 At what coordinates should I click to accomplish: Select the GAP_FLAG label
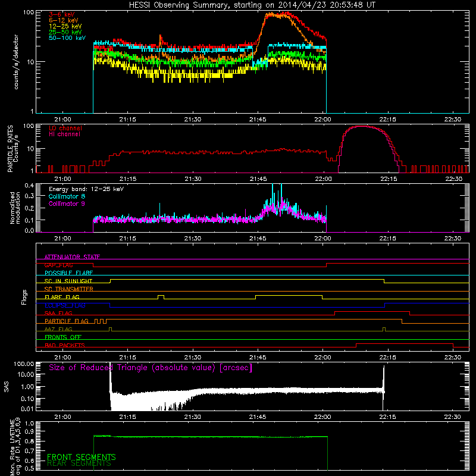(58, 265)
